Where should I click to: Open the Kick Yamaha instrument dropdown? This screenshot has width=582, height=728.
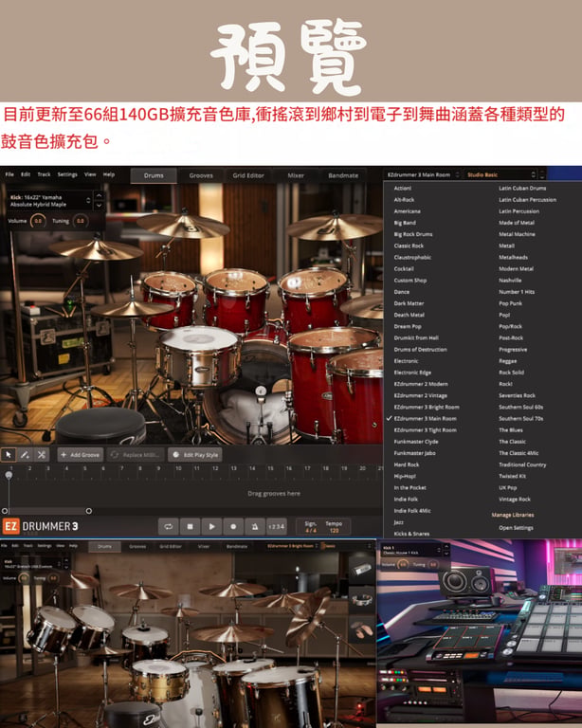click(50, 201)
